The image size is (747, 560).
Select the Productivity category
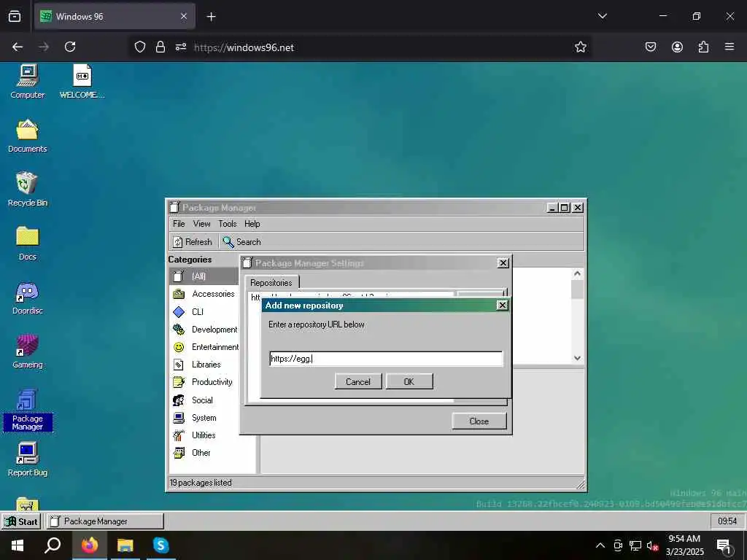pos(204,382)
